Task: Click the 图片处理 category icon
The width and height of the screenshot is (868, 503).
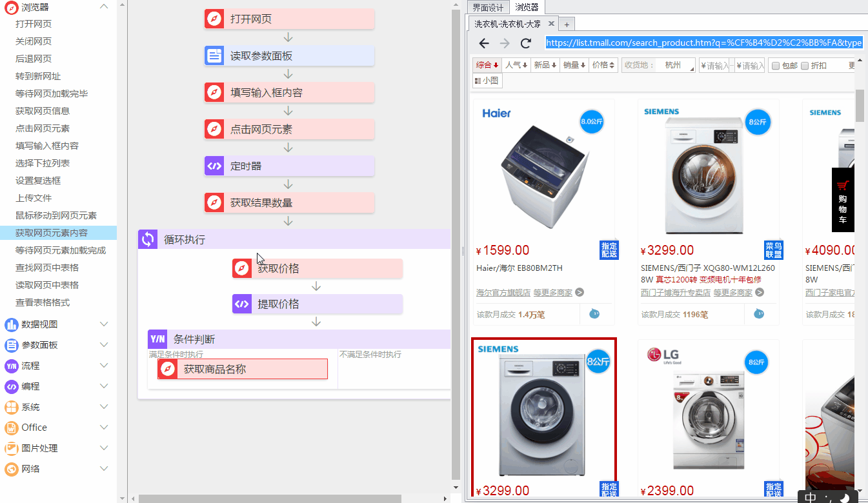Action: 11,448
